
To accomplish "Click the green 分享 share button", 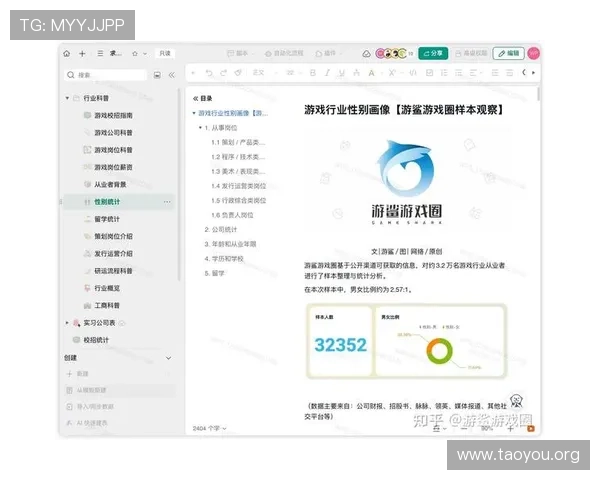I will point(433,53).
